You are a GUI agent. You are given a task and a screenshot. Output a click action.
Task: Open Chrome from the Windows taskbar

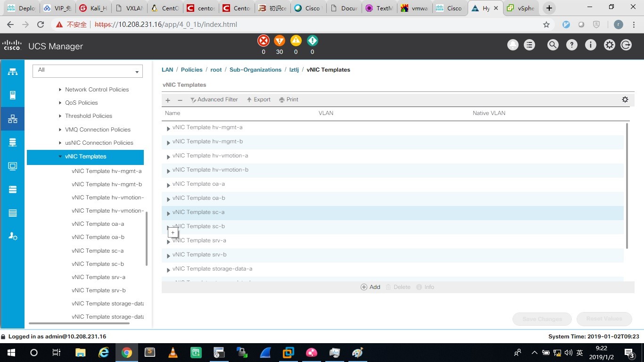(126, 353)
